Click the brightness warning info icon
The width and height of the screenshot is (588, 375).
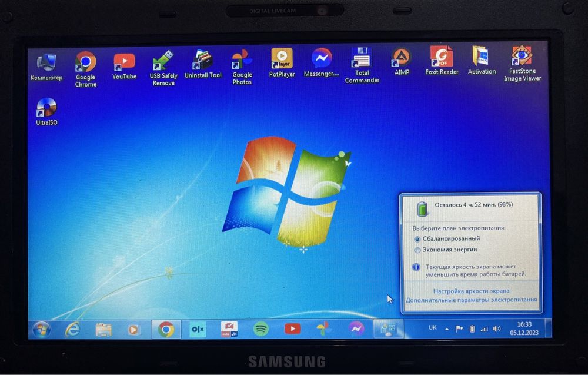[x=416, y=267]
